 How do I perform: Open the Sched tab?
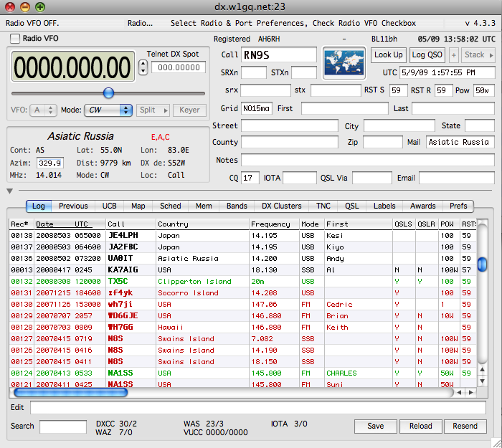coord(171,206)
